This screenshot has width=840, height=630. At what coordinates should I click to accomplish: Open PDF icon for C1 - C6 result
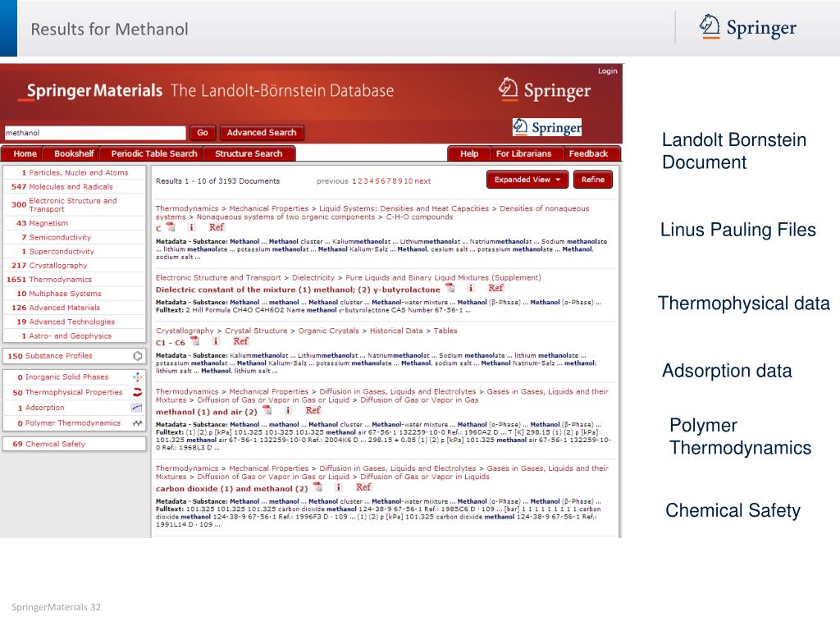pyautogui.click(x=195, y=341)
